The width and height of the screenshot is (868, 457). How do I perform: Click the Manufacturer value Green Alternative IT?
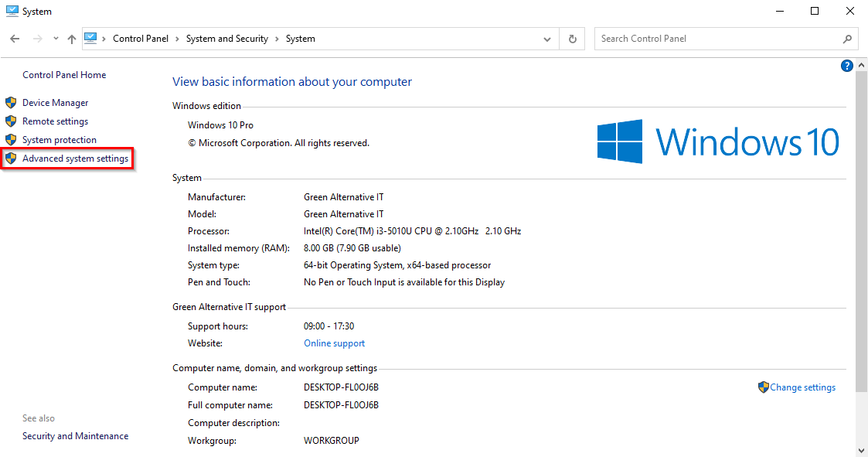point(343,197)
